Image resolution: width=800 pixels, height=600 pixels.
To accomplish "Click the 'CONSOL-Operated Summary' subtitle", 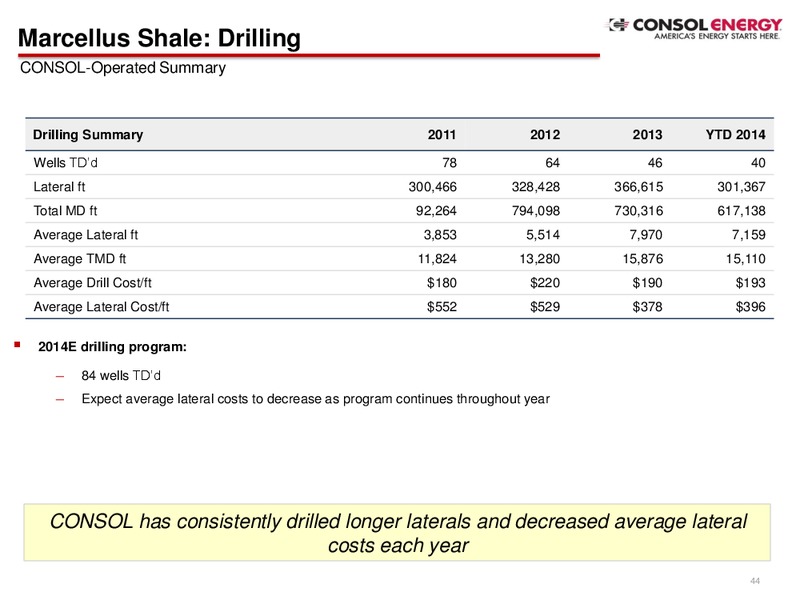I will coord(122,68).
